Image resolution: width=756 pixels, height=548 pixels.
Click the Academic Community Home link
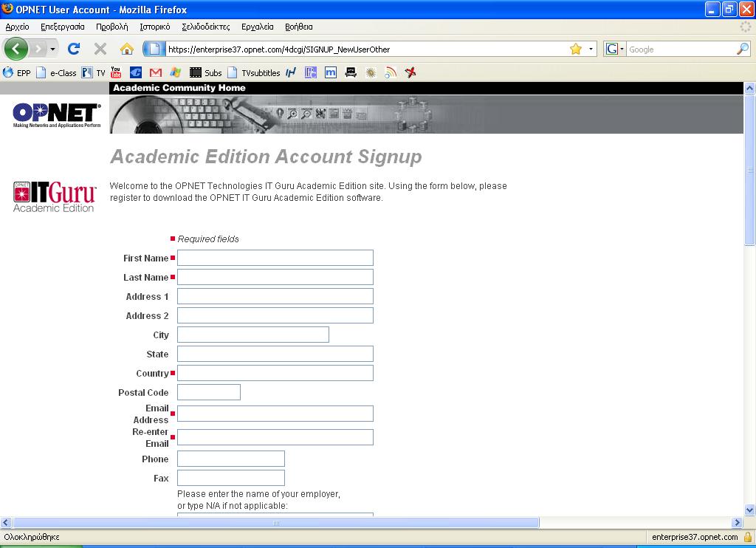click(x=179, y=88)
